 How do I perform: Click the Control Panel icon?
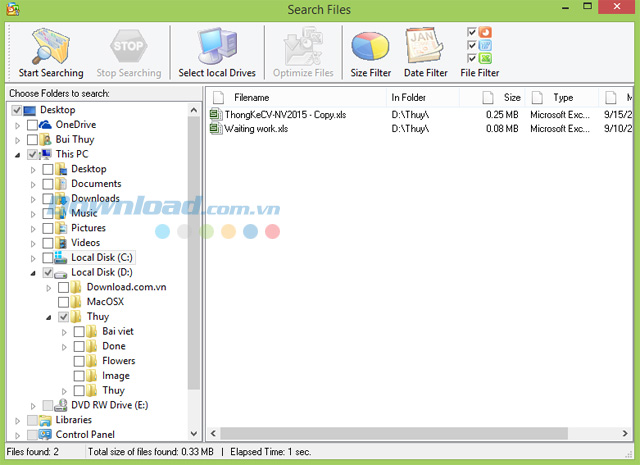point(45,434)
